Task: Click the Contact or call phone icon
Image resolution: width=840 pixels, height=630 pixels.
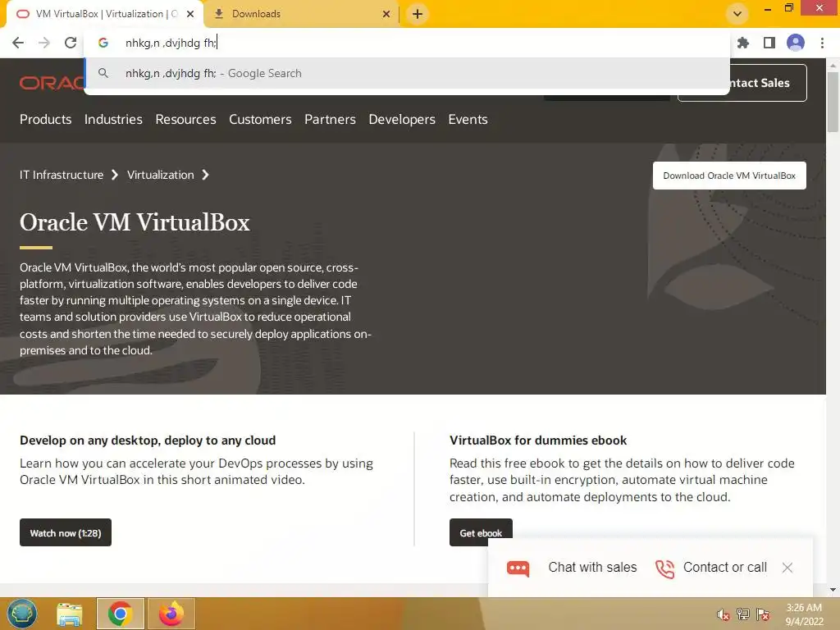Action: pyautogui.click(x=664, y=568)
